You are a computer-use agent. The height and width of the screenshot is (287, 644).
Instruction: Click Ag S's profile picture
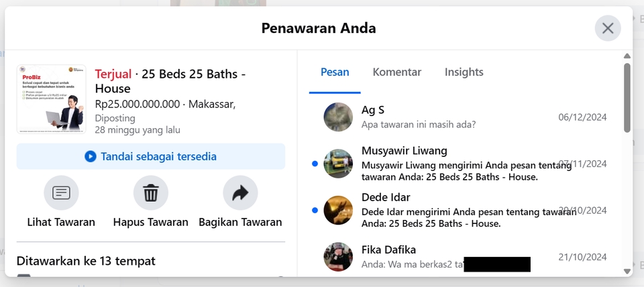tap(338, 117)
